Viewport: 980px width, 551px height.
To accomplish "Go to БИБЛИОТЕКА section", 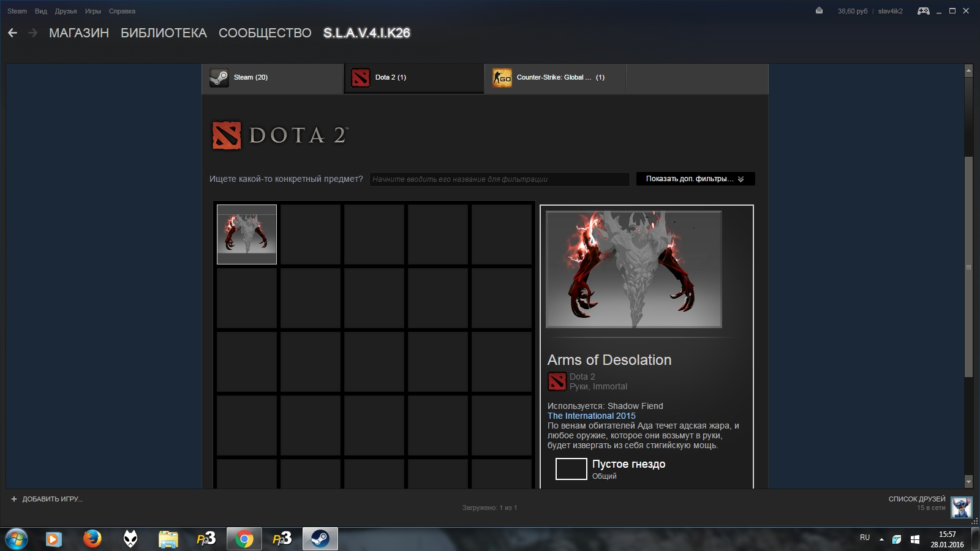I will pos(164,33).
